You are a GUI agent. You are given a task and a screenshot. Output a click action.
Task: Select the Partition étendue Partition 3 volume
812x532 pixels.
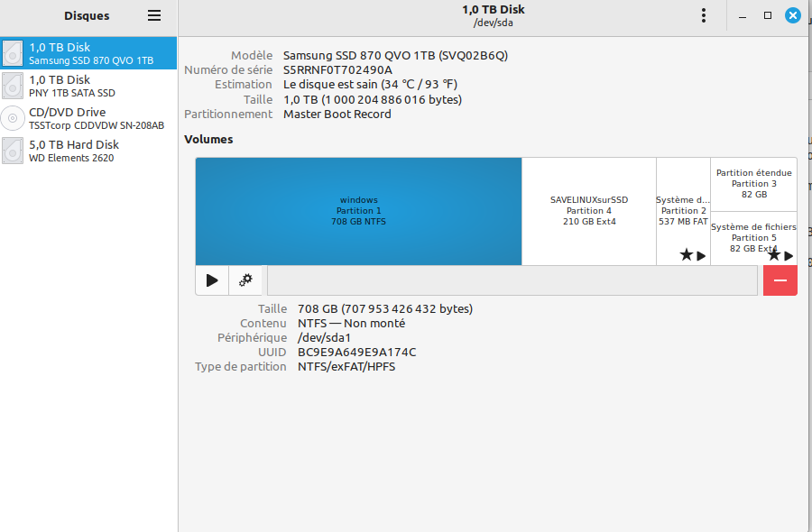point(754,184)
